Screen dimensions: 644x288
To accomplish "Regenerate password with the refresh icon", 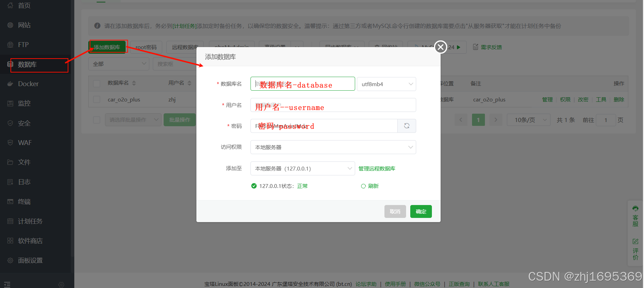I will (x=407, y=126).
